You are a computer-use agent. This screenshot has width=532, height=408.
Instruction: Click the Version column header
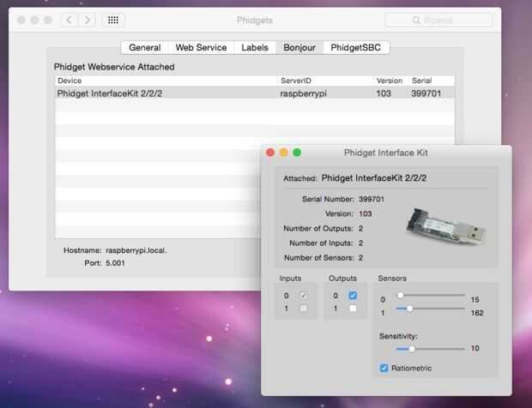click(390, 81)
